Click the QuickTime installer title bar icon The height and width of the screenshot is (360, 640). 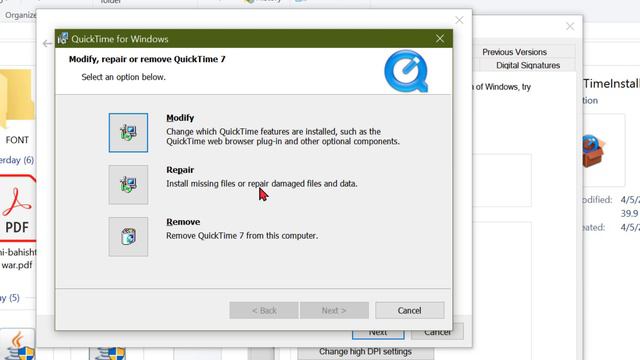coord(62,39)
